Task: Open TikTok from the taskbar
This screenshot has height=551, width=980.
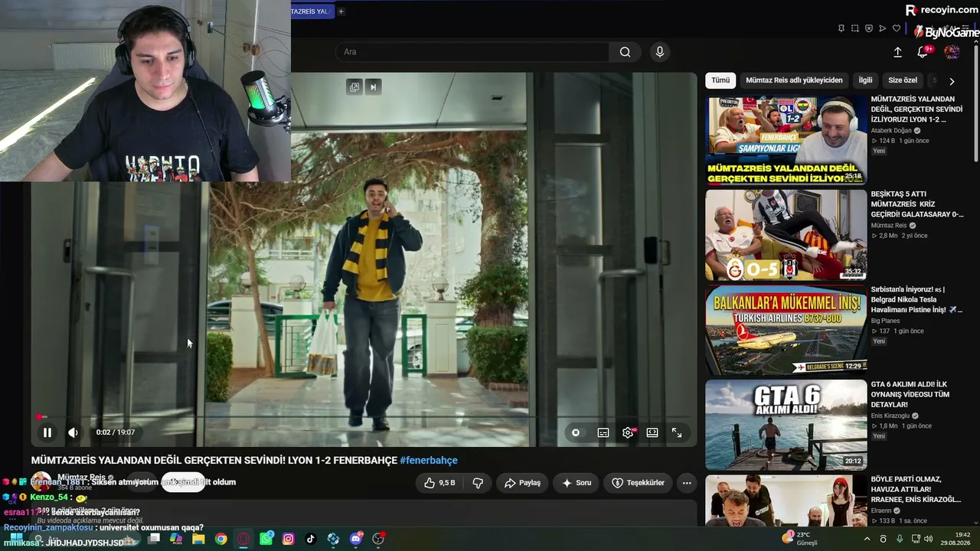Action: point(310,539)
